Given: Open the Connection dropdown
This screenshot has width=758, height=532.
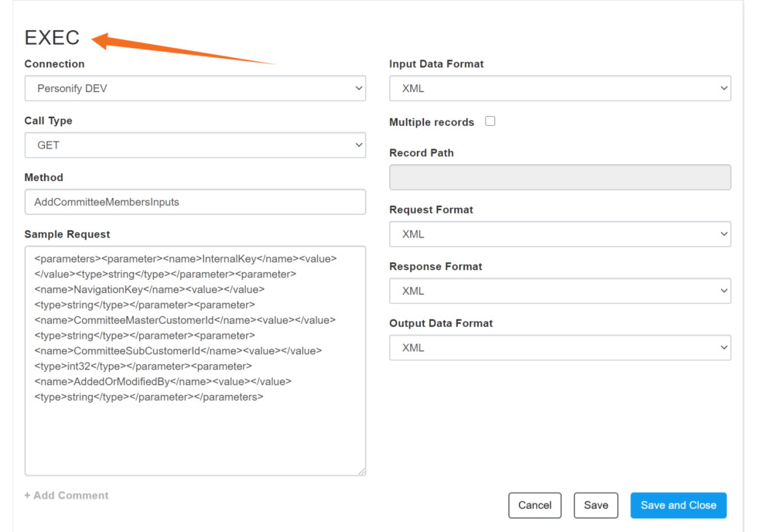Looking at the screenshot, I should click(195, 88).
